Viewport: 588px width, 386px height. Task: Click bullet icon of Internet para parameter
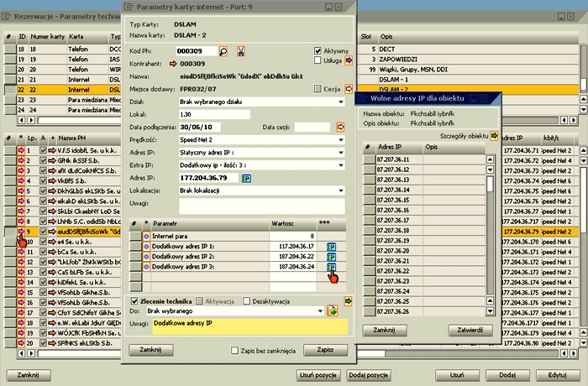[x=146, y=237]
